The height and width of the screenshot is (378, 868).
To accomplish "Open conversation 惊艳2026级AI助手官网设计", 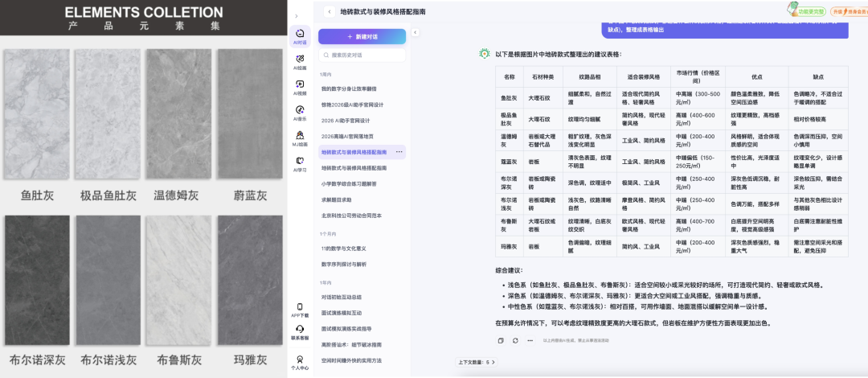I will pos(352,105).
